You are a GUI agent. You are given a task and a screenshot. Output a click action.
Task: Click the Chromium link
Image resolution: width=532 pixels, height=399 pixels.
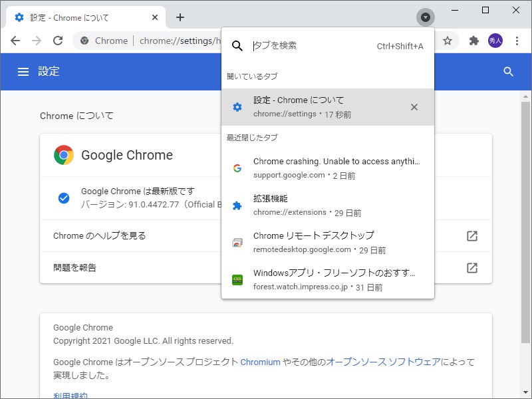[x=260, y=362]
